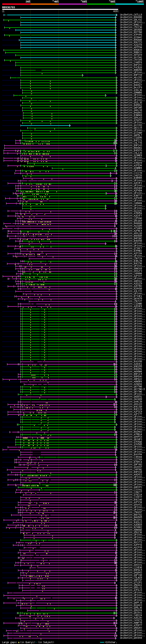Select the UniRef100_B3RLV8 label
146x644 pixels.
131,261
